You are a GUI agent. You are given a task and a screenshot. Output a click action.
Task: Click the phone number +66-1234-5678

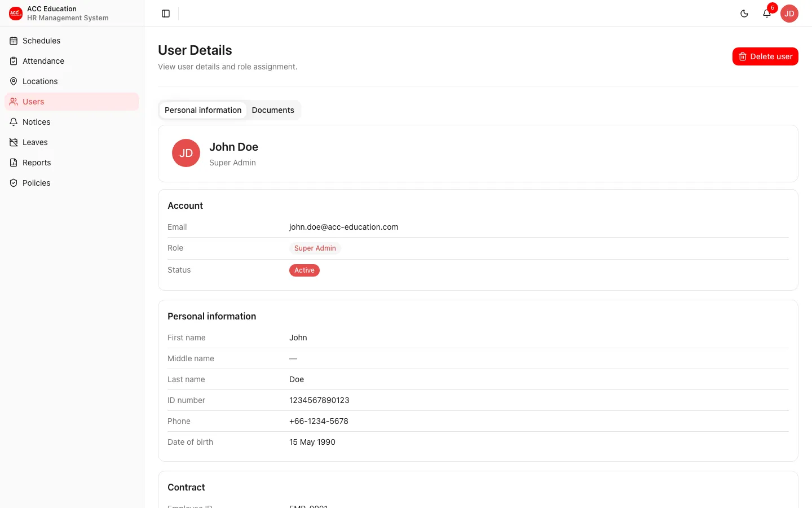coord(319,421)
